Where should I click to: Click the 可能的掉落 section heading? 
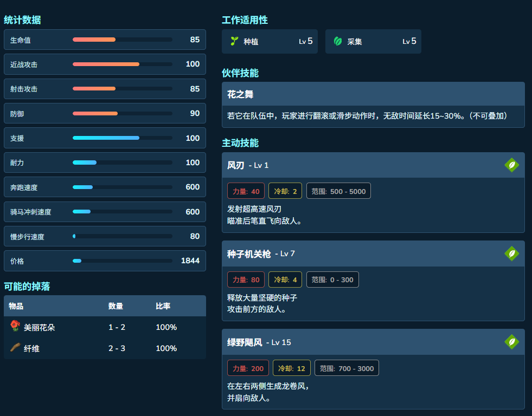(27, 286)
